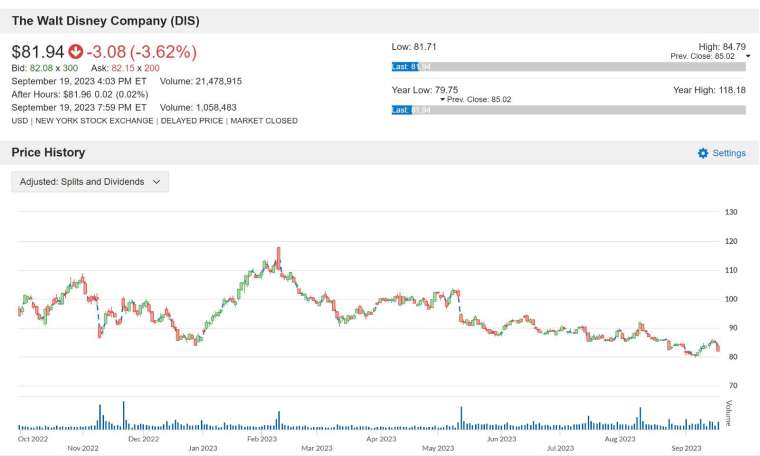This screenshot has height=456, width=760.
Task: Click the Price History section heading
Action: 48,153
